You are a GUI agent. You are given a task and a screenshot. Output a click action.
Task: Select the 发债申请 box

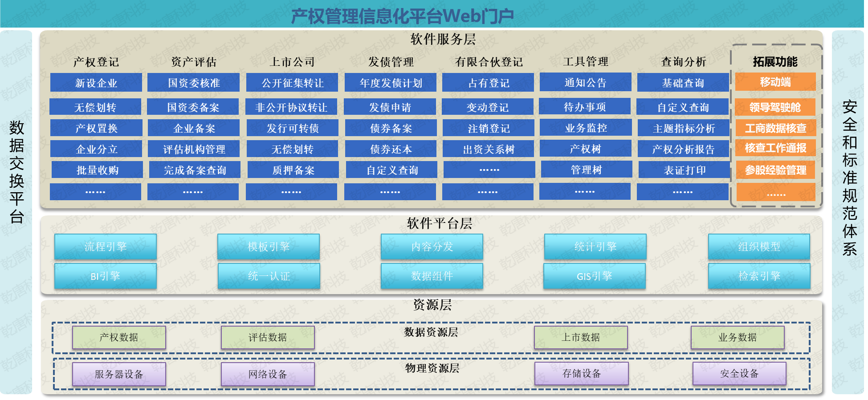pyautogui.click(x=390, y=107)
